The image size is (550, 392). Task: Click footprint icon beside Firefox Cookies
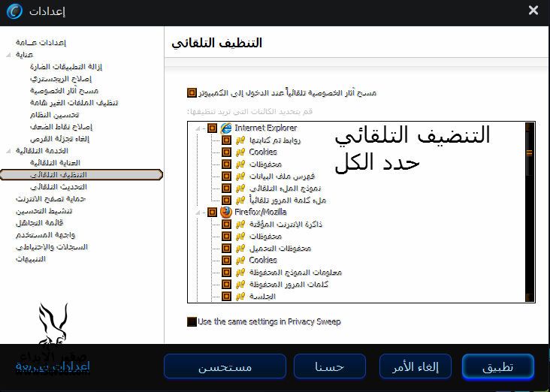tap(240, 260)
